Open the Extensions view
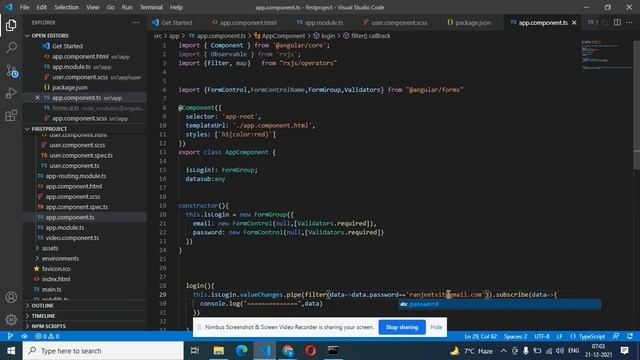 (11, 116)
